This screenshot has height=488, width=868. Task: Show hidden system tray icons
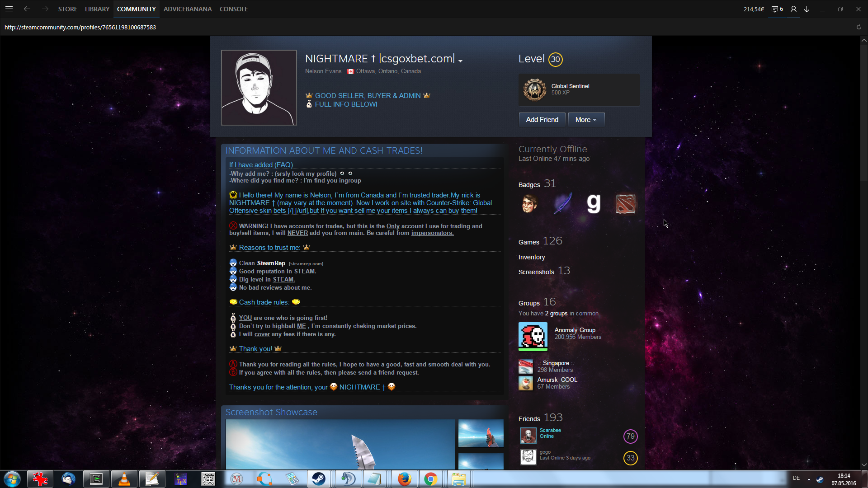pos(809,479)
